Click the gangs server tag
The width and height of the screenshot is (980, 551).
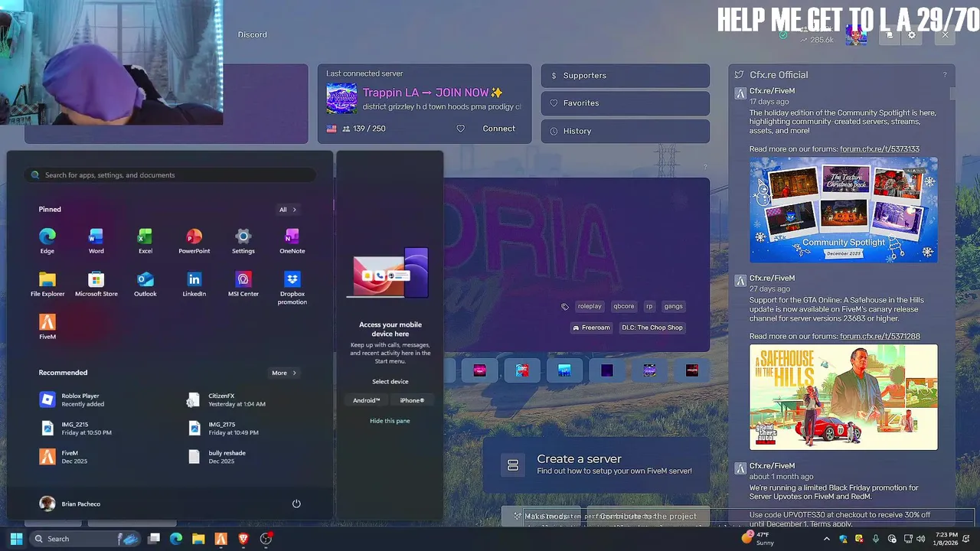tap(674, 306)
